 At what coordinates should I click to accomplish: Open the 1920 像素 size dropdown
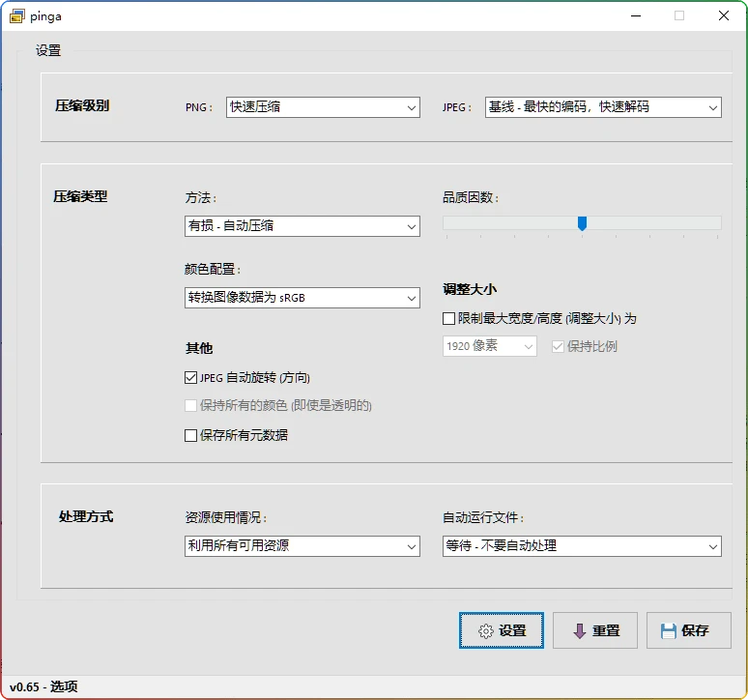tap(489, 346)
